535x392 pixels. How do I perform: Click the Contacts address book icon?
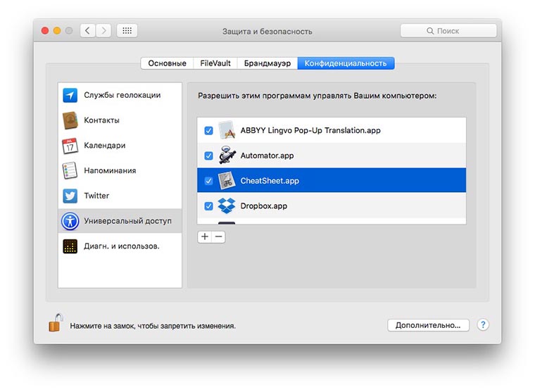pyautogui.click(x=70, y=120)
